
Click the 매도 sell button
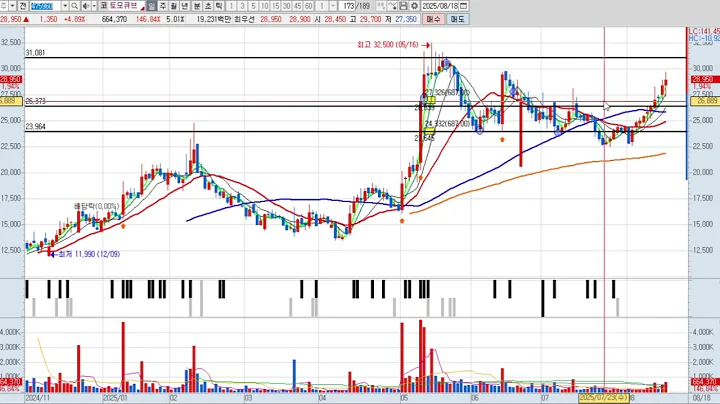[x=457, y=19]
